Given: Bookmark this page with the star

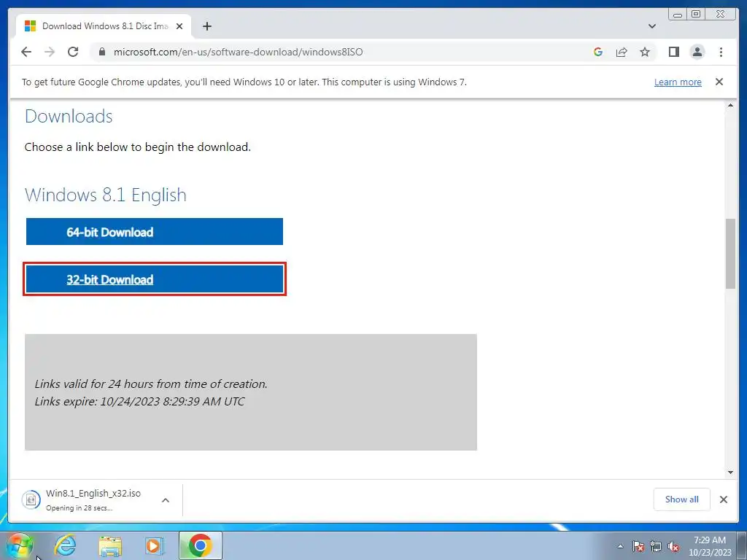Looking at the screenshot, I should 645,52.
